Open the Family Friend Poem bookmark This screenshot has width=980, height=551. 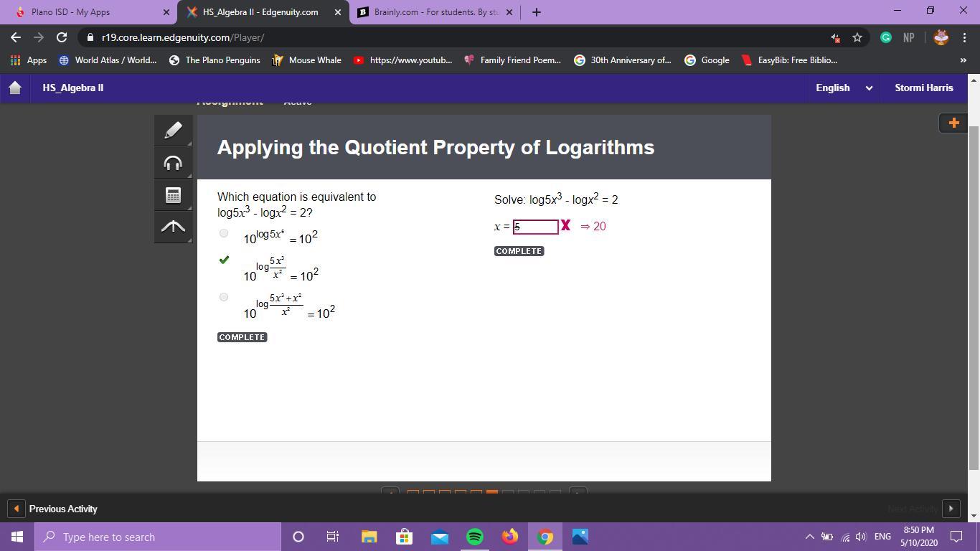coord(512,60)
